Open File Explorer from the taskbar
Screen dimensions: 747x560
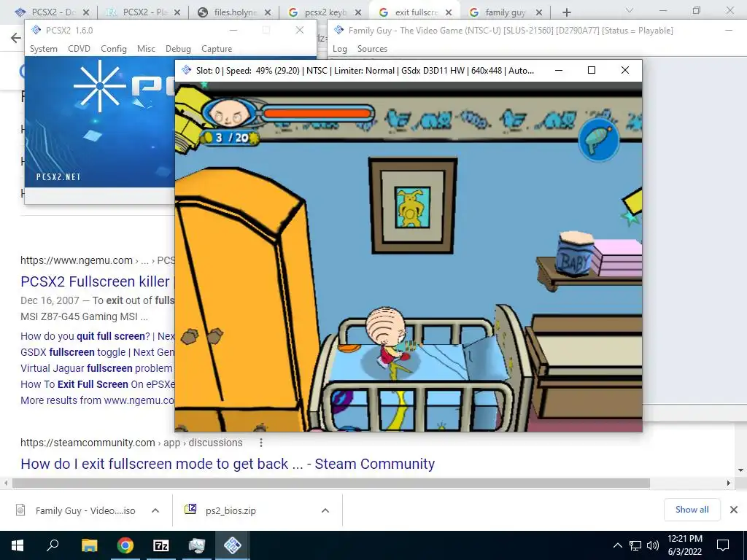pos(89,545)
